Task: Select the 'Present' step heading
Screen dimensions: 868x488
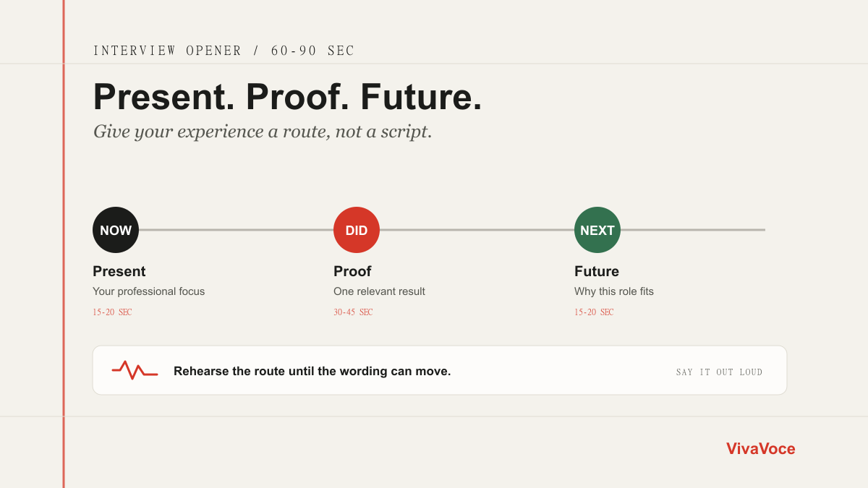Action: tap(119, 271)
